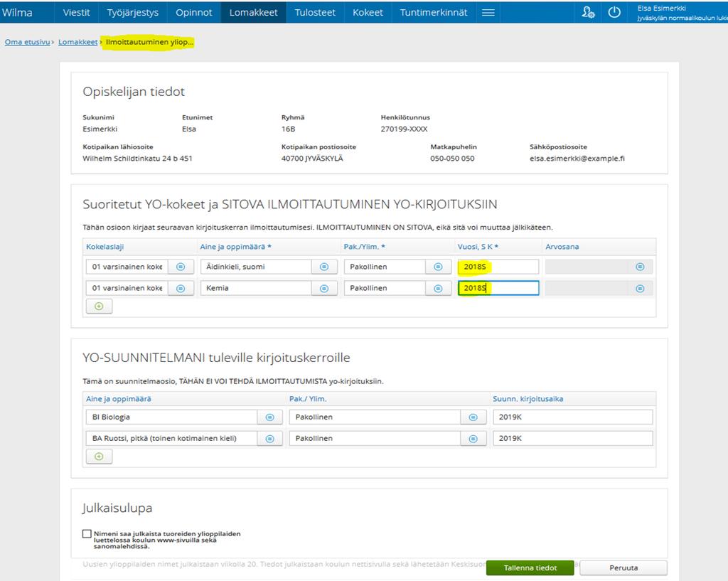The height and width of the screenshot is (581, 728).
Task: Select the Lomakkeet tab
Action: pos(254,13)
